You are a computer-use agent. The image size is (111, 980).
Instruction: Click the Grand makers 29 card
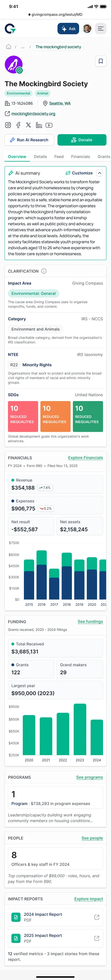point(80,669)
